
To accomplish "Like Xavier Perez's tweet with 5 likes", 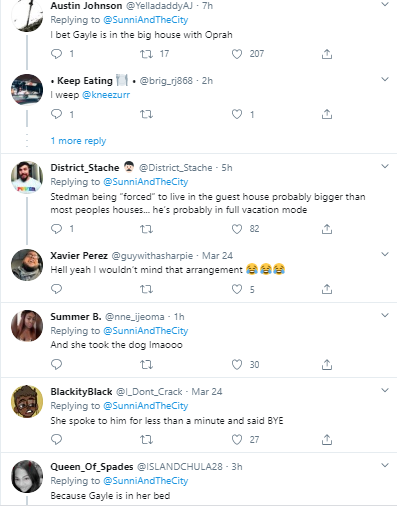I will [x=237, y=289].
